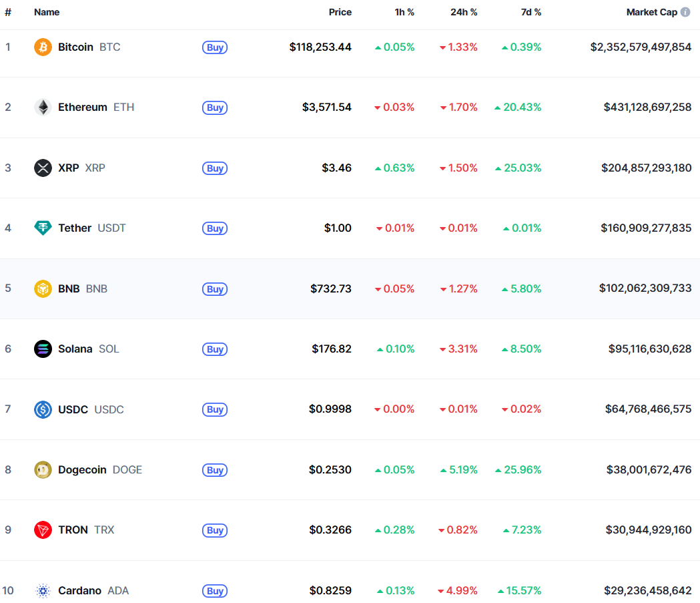This screenshot has height=603, width=700.
Task: Click the Solana logo icon
Action: (x=43, y=349)
